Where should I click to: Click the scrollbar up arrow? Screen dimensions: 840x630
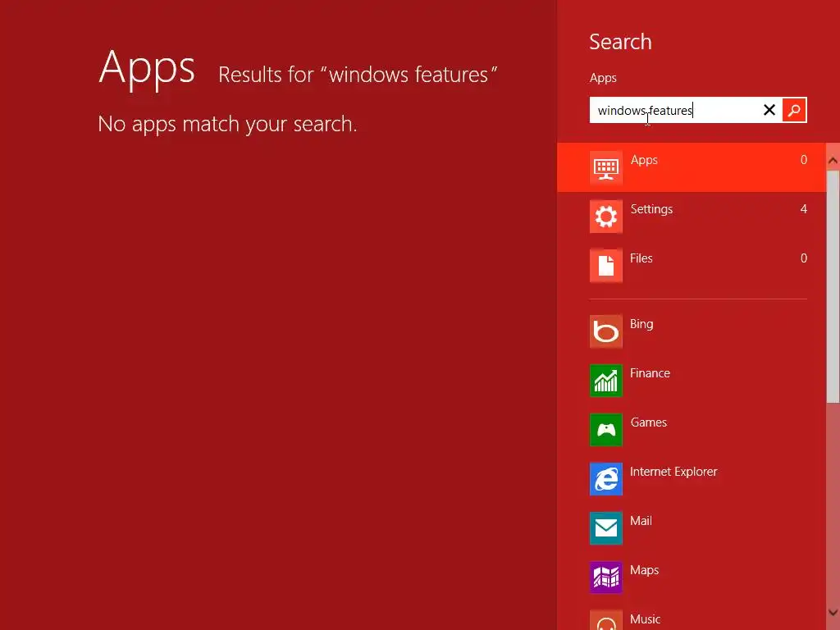[833, 160]
